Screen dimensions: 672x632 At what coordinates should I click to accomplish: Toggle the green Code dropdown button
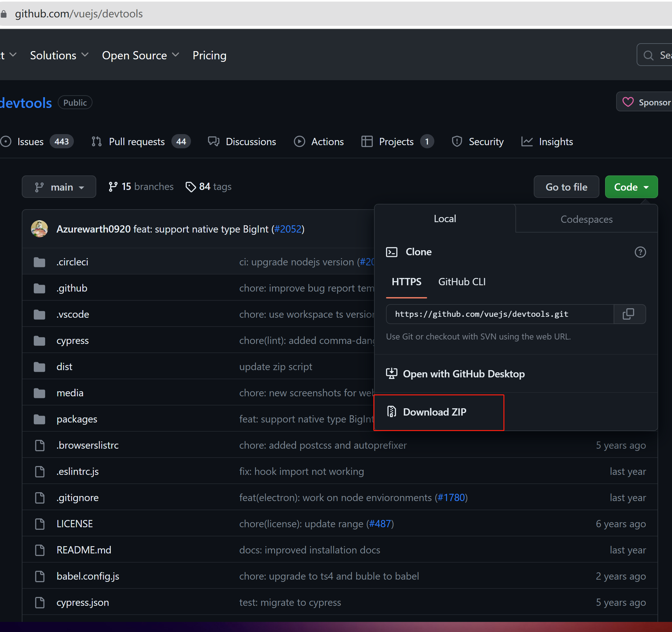tap(631, 186)
